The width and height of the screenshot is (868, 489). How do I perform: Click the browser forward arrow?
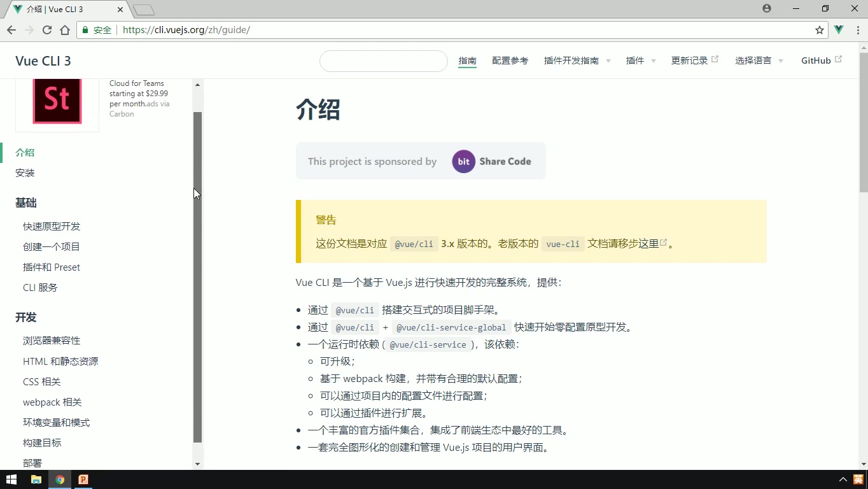pos(29,30)
